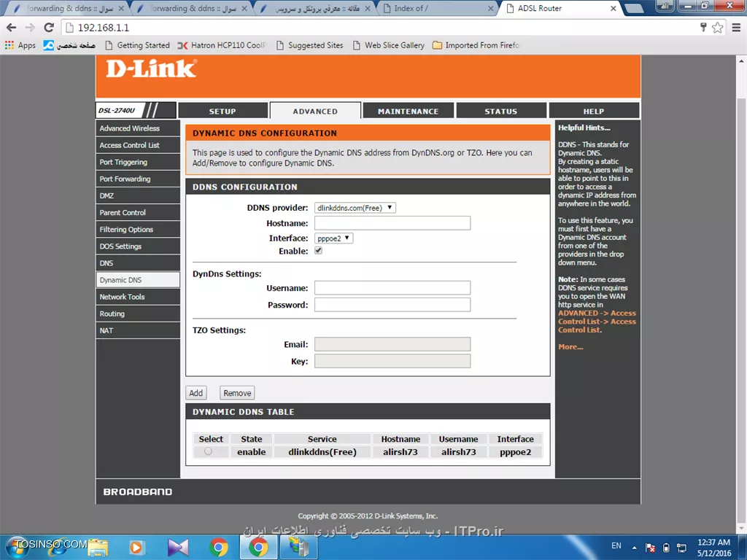Click the clock showing 12:37 AM
Viewport: 747px width, 560px height.
713,542
